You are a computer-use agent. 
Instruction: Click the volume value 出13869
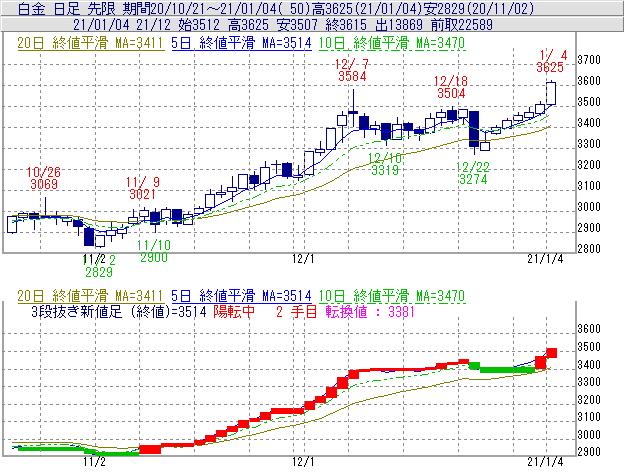399,25
